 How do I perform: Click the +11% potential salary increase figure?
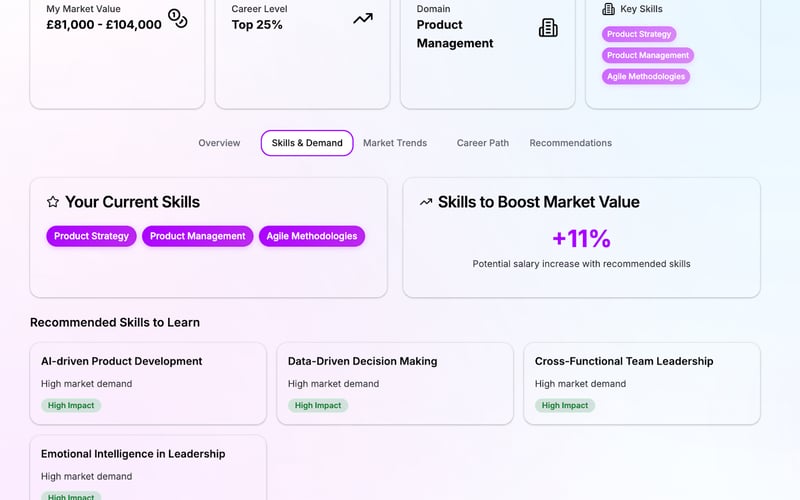pyautogui.click(x=581, y=238)
